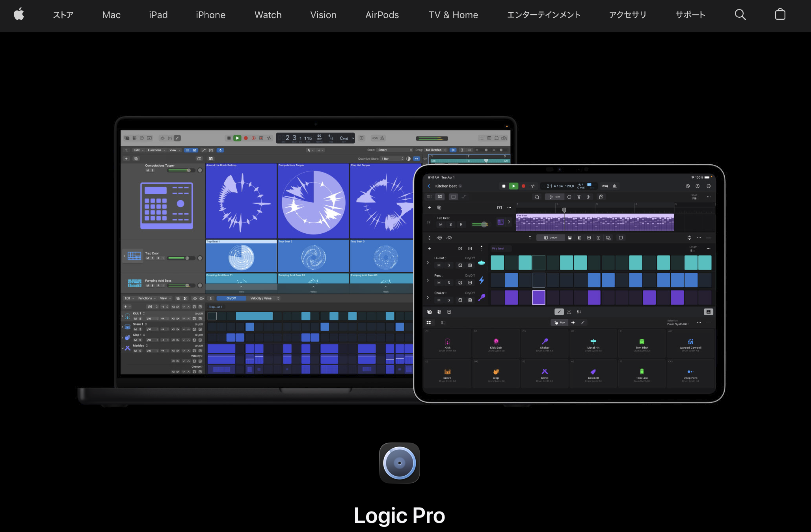This screenshot has height=532, width=811.
Task: Toggle the Cycle button on the Mac transport
Action: tap(269, 138)
